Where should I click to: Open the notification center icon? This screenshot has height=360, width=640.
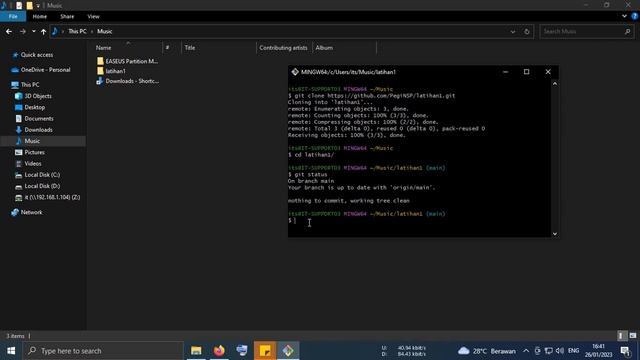pos(625,351)
